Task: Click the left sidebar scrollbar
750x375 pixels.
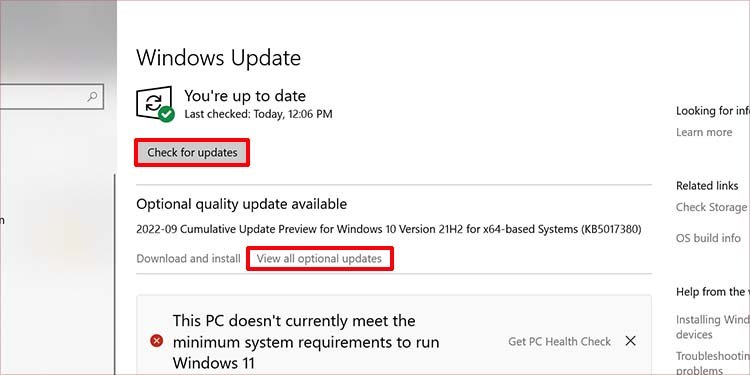Action: click(115, 273)
